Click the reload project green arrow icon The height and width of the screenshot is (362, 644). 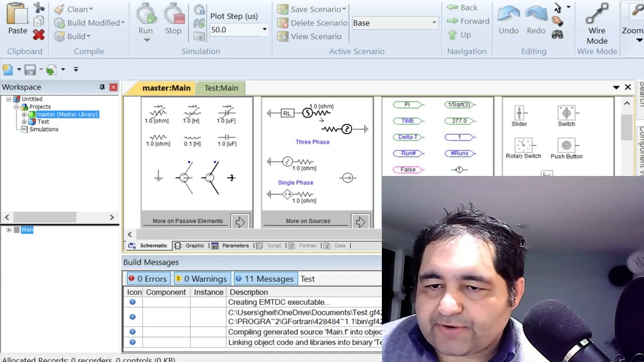(51, 69)
